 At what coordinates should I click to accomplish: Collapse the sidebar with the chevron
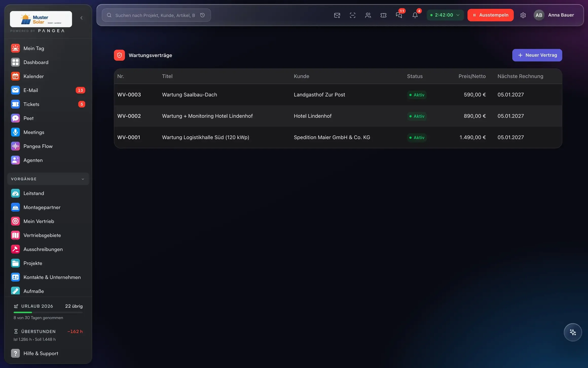[x=81, y=18]
